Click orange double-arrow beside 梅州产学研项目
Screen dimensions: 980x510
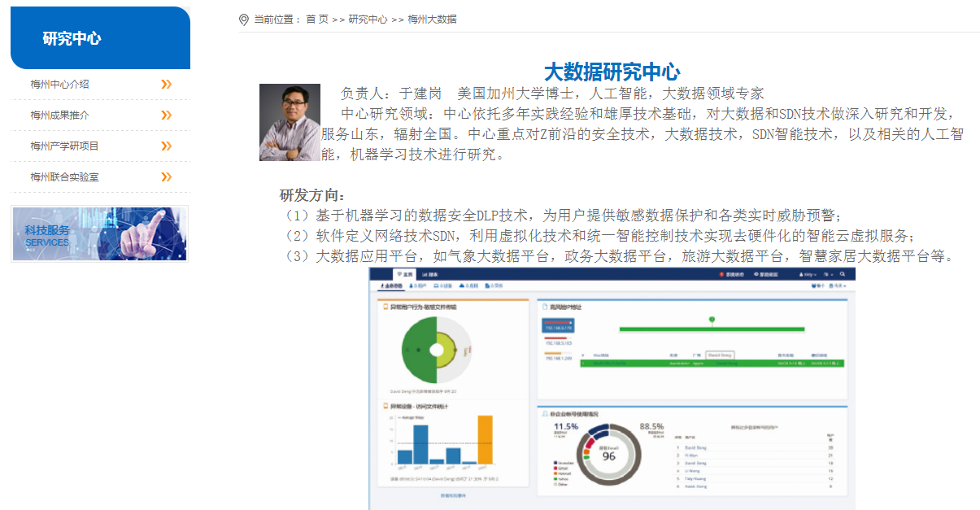click(x=167, y=146)
